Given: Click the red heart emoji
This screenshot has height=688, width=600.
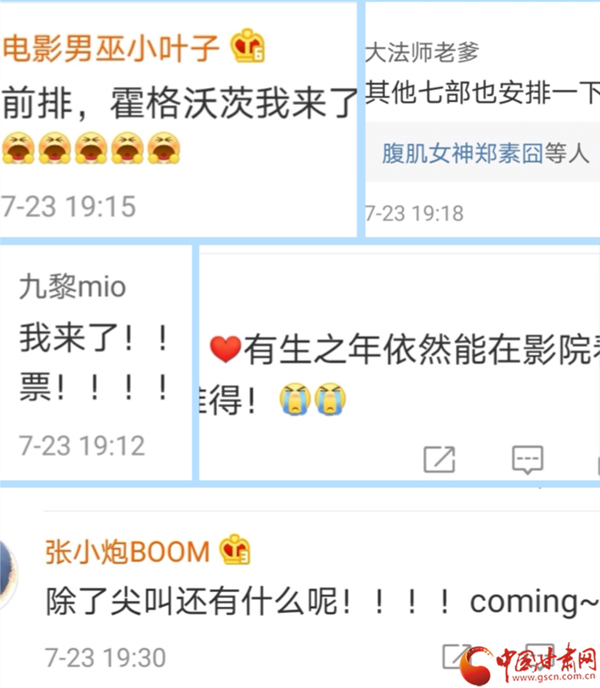Looking at the screenshot, I should point(225,350).
